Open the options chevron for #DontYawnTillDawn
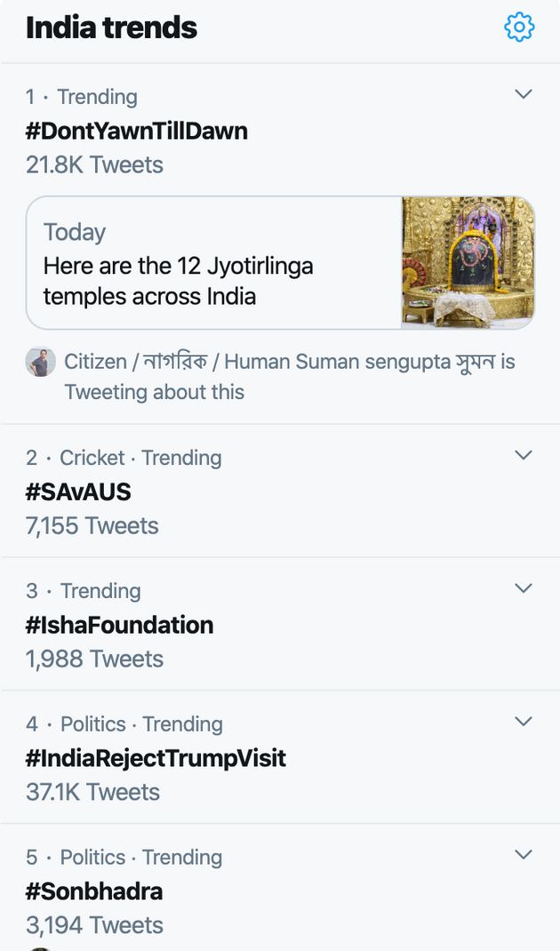This screenshot has height=951, width=560. click(x=524, y=93)
